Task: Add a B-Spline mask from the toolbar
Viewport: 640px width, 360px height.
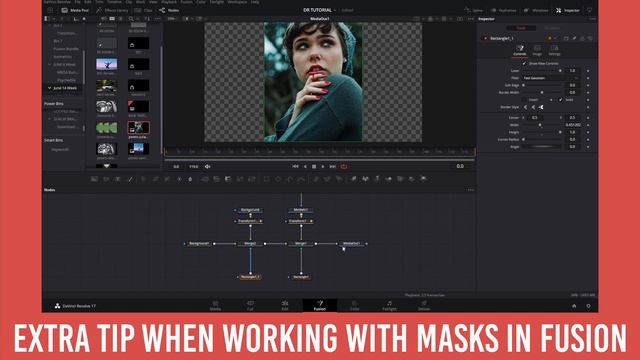Action: click(301, 179)
